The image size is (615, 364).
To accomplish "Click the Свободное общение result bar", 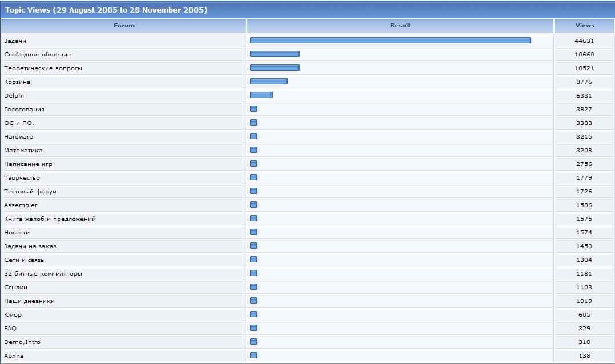I will click(x=274, y=54).
